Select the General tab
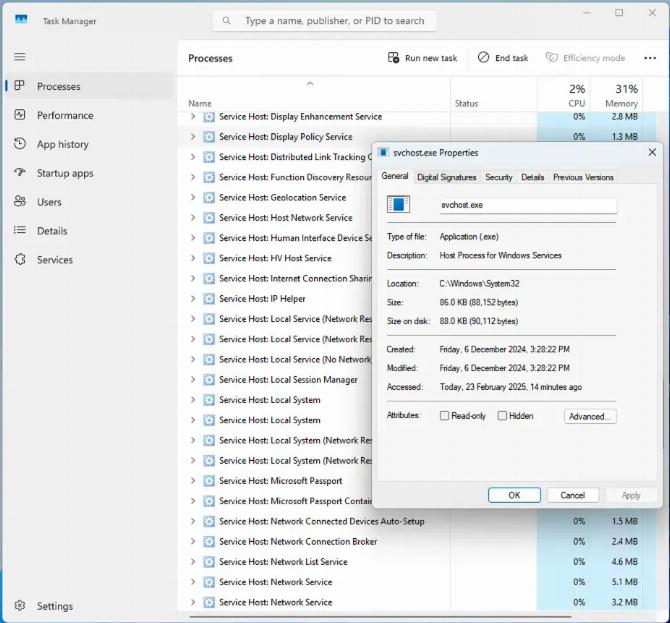 (395, 176)
